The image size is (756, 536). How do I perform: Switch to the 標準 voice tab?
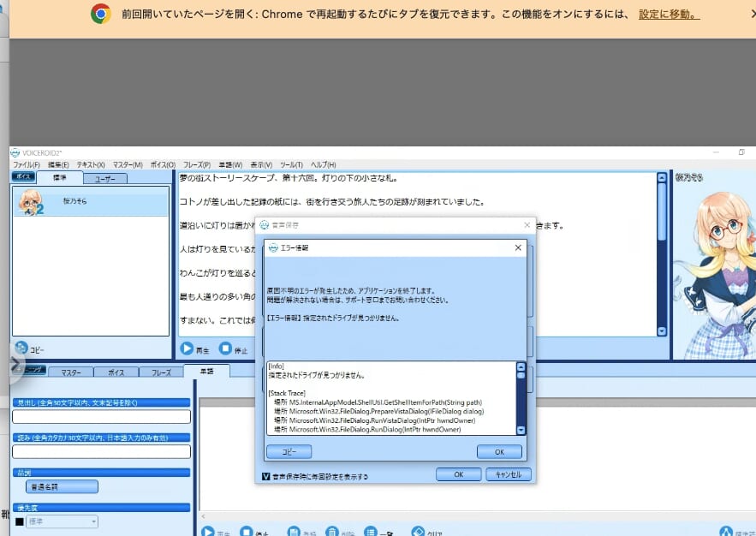[x=59, y=177]
